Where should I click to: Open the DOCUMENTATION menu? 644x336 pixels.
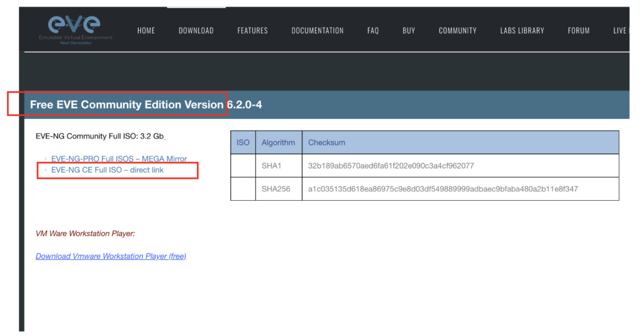click(318, 30)
